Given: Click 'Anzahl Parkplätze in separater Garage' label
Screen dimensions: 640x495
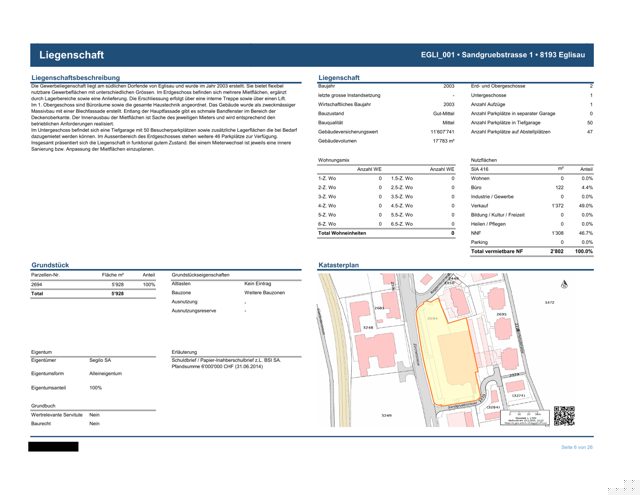Looking at the screenshot, I should point(513,113).
